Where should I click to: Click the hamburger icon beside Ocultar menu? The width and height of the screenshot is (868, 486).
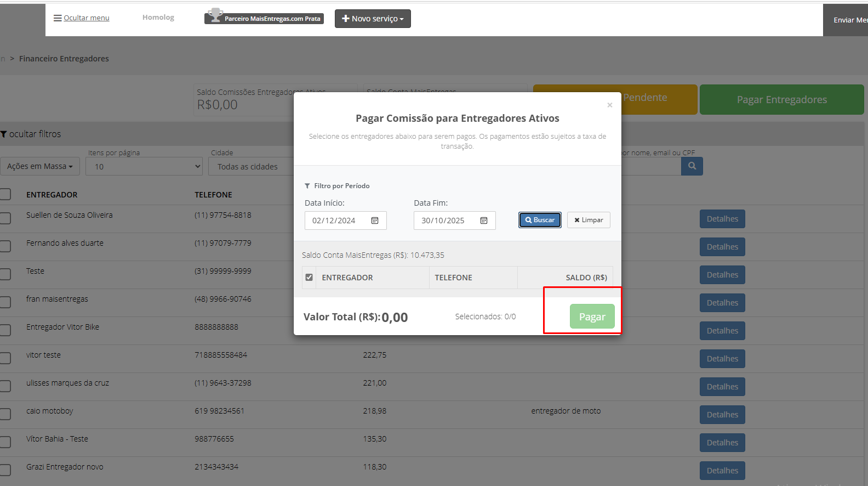[x=57, y=18]
